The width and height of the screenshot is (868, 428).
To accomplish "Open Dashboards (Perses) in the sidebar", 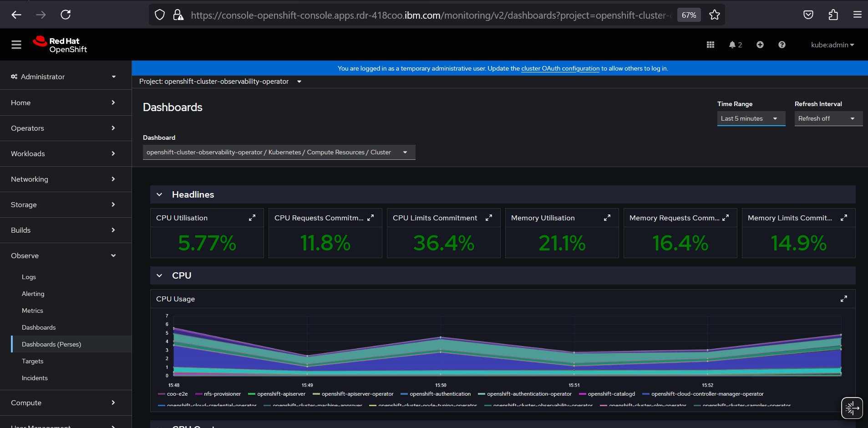I will tap(51, 344).
